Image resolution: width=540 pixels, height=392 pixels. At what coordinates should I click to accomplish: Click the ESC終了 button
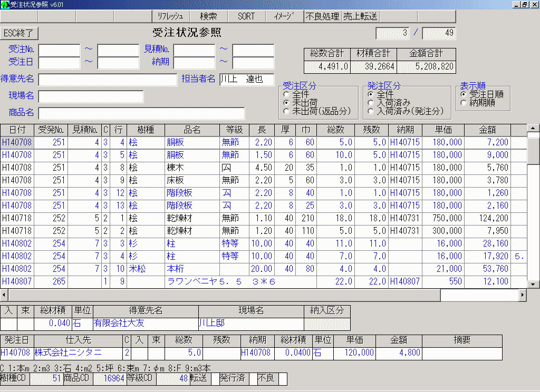point(19,33)
